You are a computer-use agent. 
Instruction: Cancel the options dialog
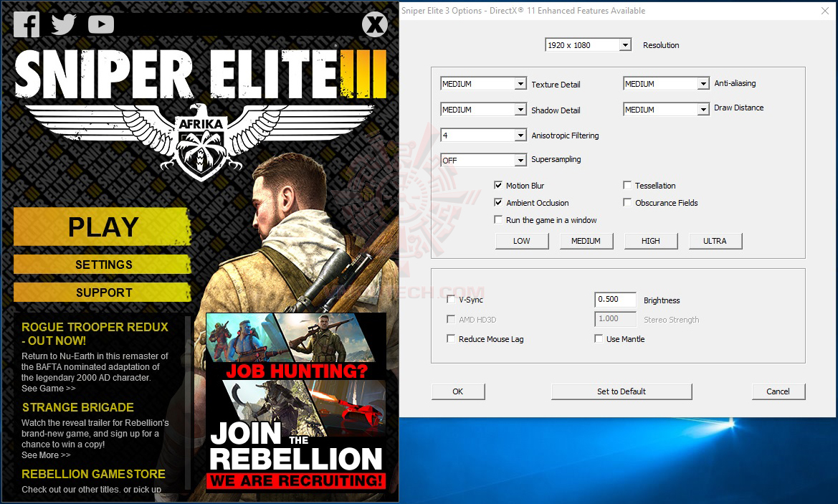pos(779,391)
